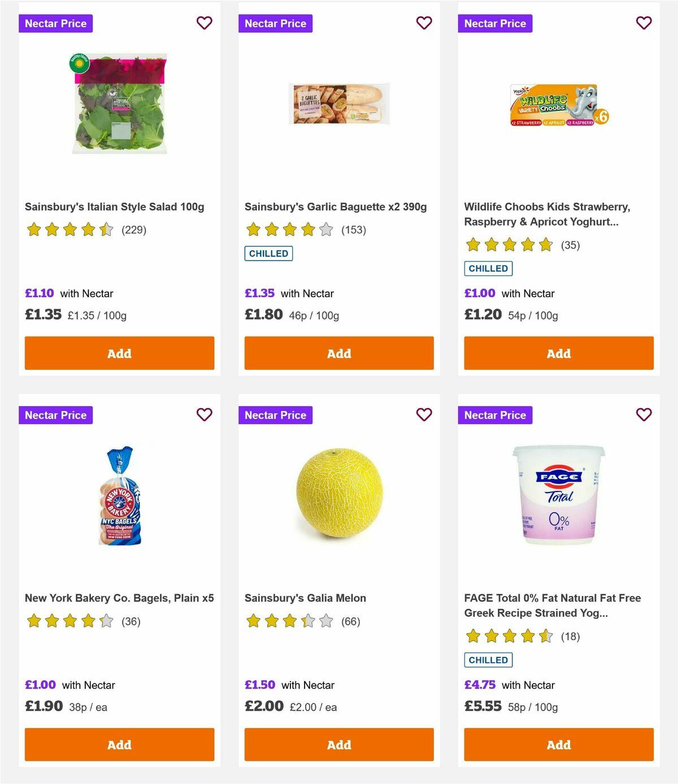Favourite the Wildlife Choobs Kids Yoghurt
The image size is (678, 784).
click(644, 23)
